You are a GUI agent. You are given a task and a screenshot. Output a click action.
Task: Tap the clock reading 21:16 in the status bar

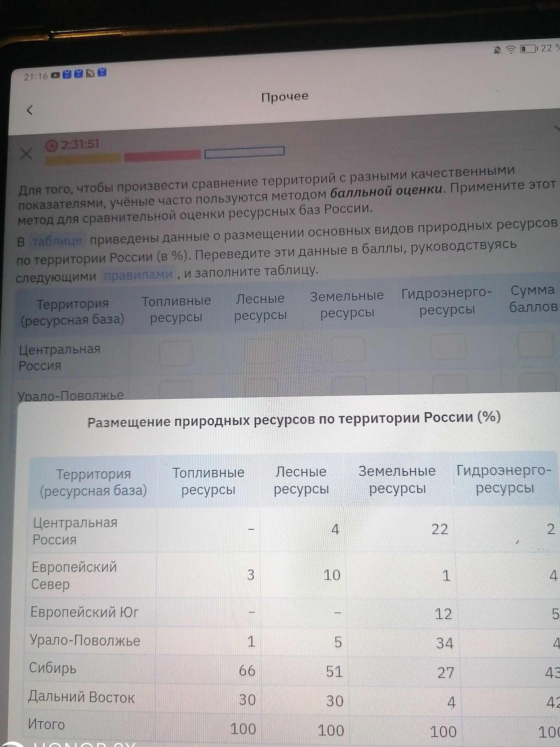tap(36, 77)
